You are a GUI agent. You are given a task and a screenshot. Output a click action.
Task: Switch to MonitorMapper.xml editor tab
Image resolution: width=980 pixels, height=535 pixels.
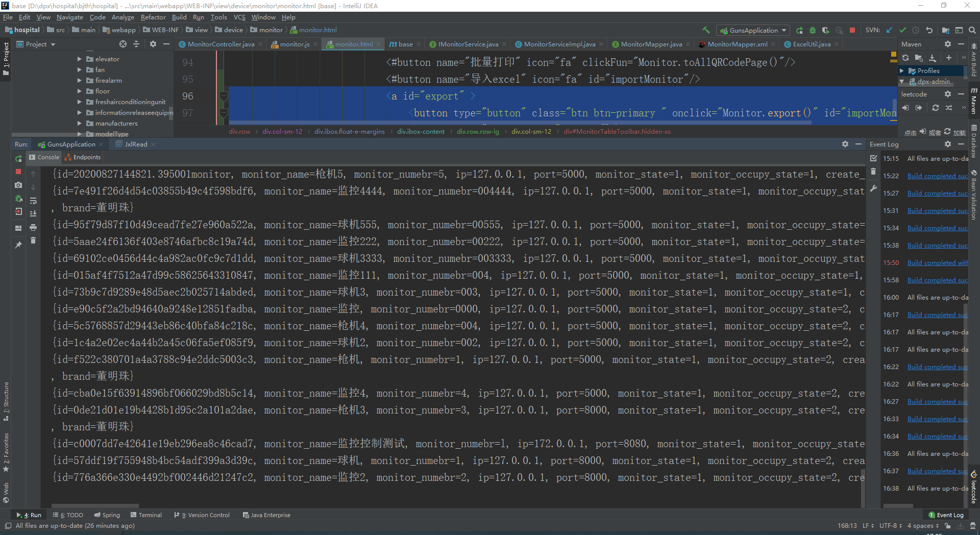click(x=737, y=44)
